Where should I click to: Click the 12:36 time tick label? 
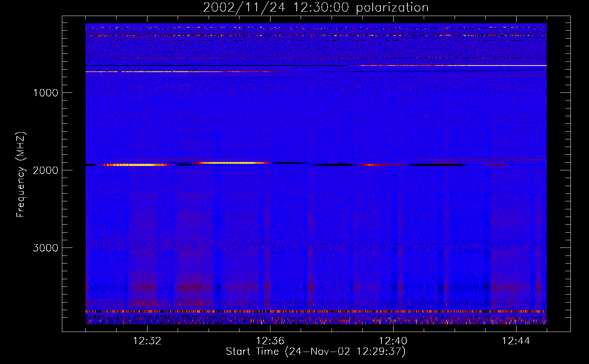[270, 341]
